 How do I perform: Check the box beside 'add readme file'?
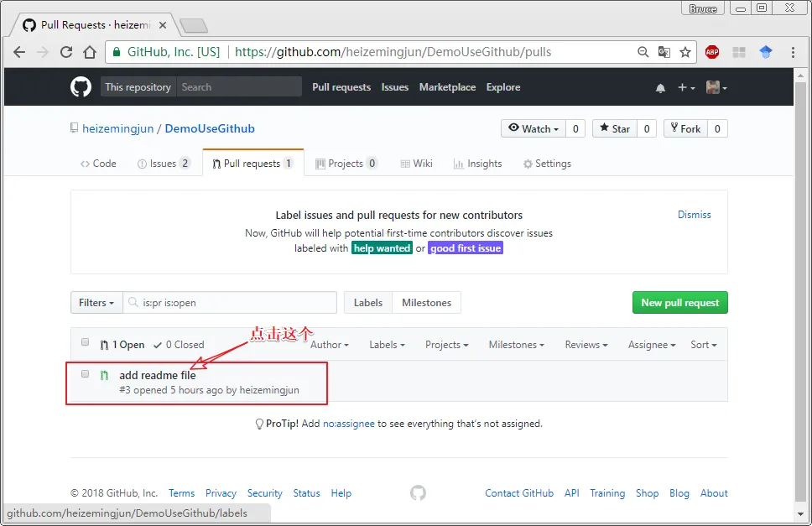coord(85,374)
